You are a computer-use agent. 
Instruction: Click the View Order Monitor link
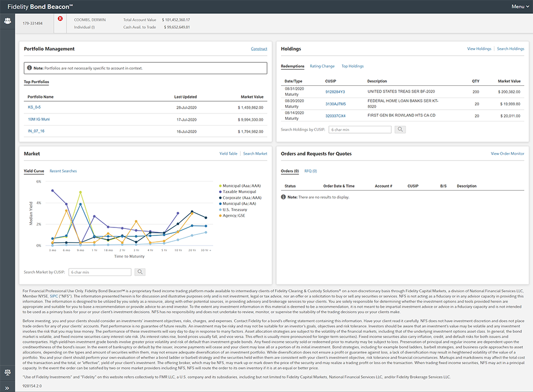(507, 154)
